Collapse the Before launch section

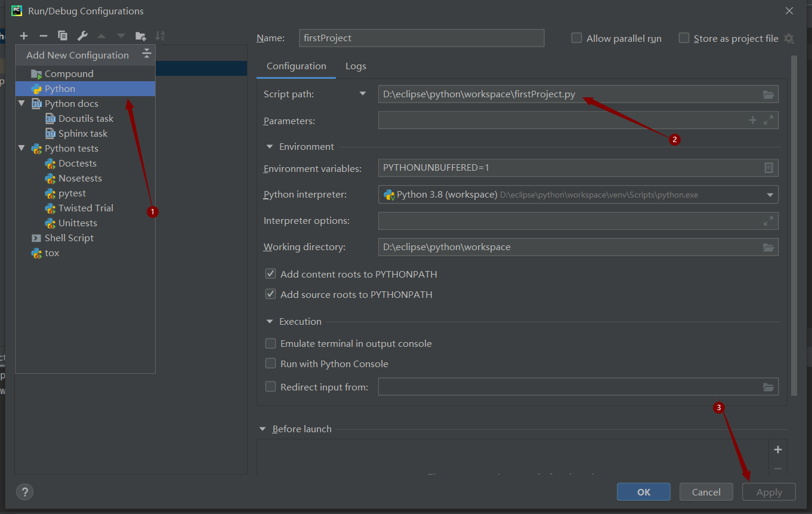point(263,429)
